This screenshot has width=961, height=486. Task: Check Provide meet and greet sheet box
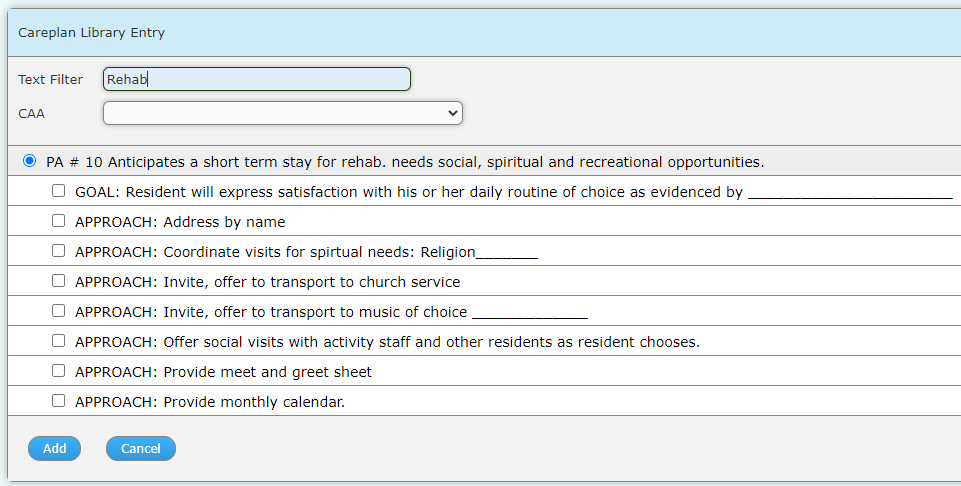coord(58,371)
